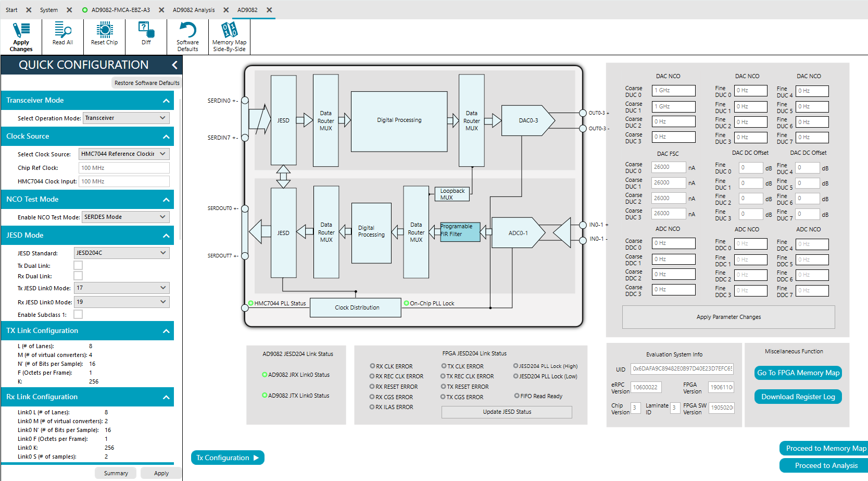Enable the Tx Dual Link checkbox
Screen dimensions: 868x481
click(x=78, y=265)
